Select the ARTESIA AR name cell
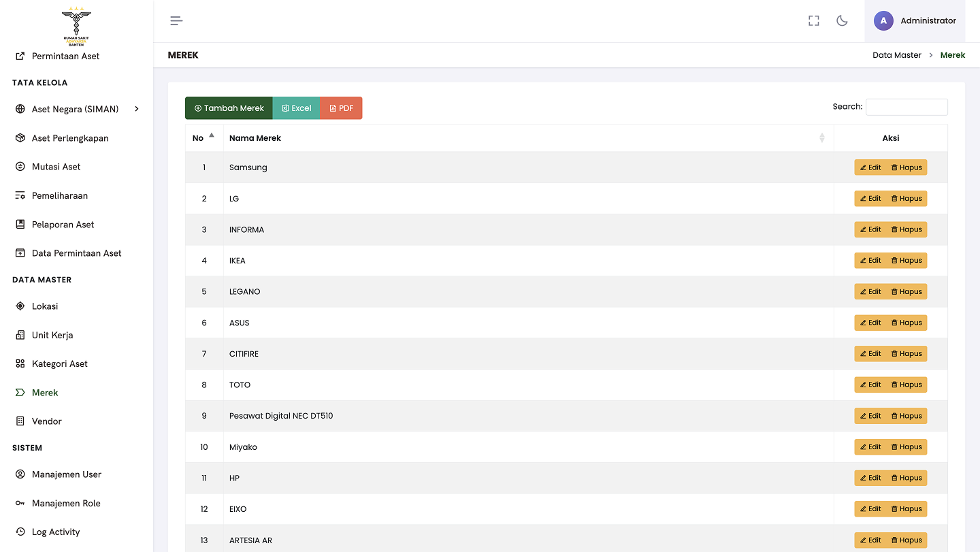 (x=528, y=540)
